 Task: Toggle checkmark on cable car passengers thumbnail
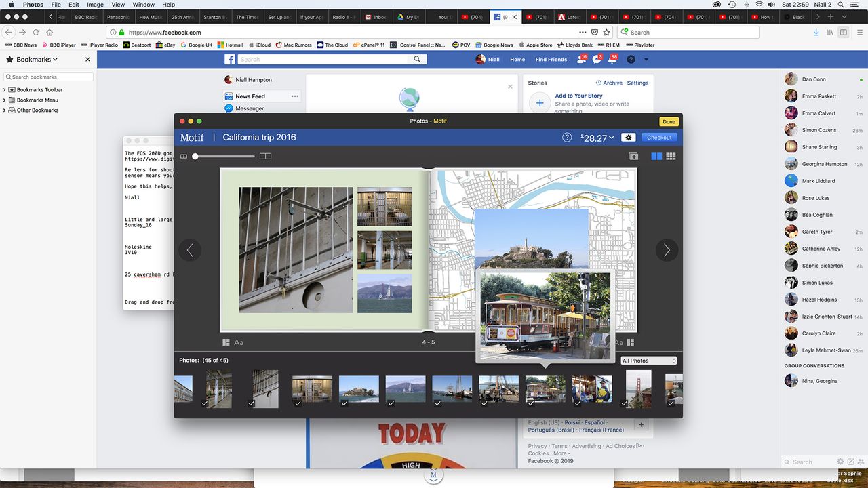578,403
